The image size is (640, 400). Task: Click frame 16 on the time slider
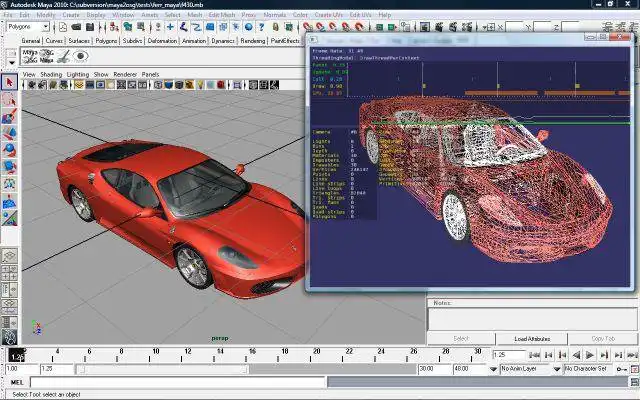click(x=252, y=351)
